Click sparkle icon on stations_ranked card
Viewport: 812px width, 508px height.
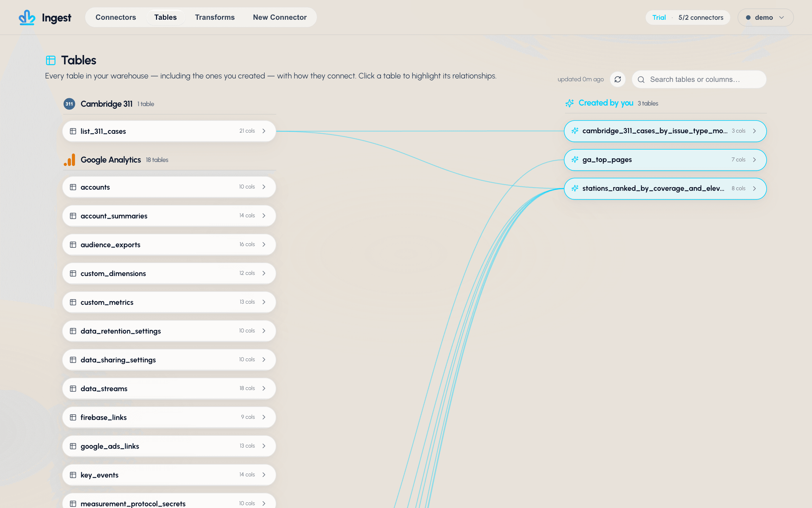click(x=575, y=189)
